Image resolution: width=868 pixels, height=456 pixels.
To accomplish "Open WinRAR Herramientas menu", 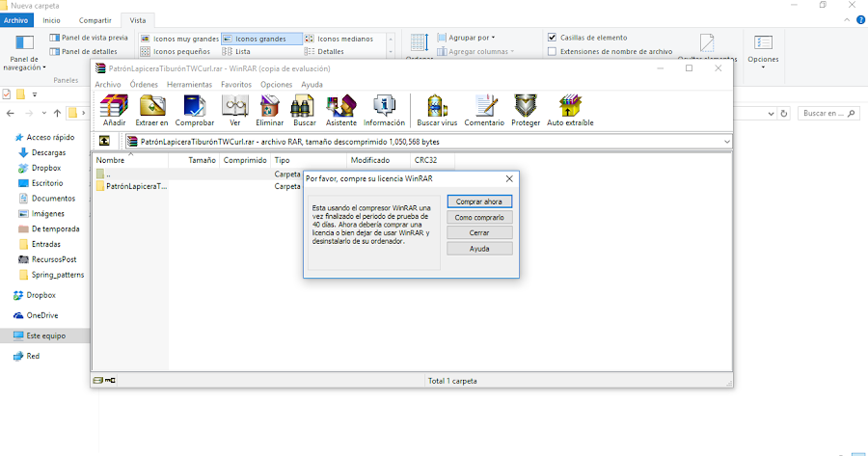I will [x=189, y=85].
